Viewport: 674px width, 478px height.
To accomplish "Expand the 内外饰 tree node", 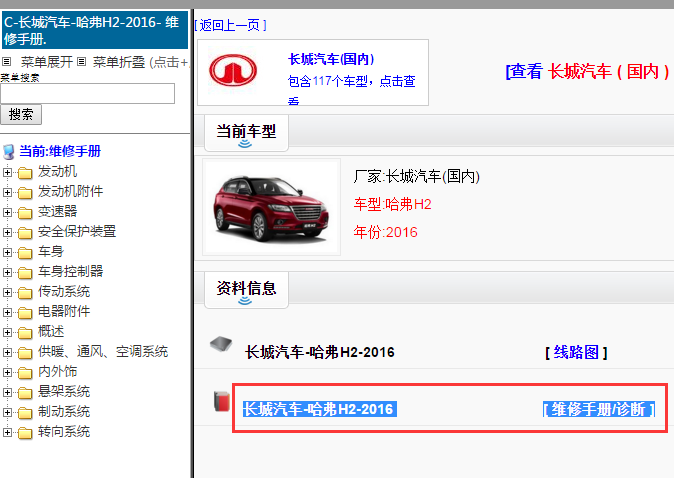I will (7, 372).
